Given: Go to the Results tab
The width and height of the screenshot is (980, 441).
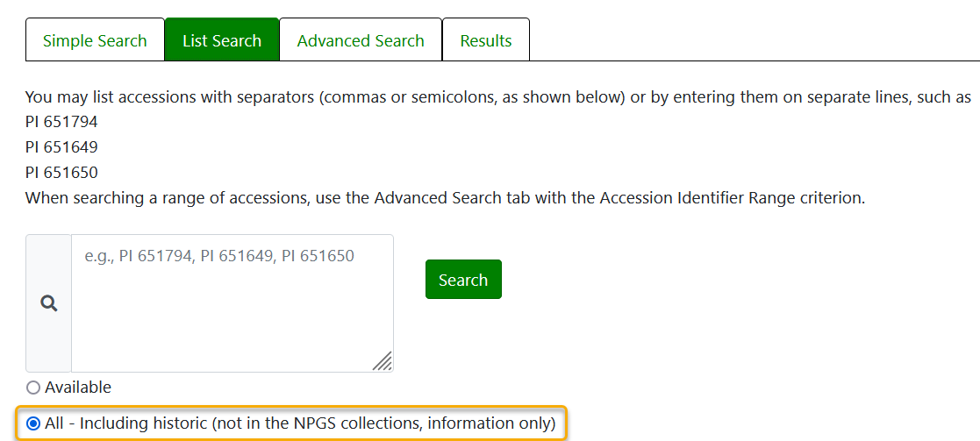Looking at the screenshot, I should pyautogui.click(x=486, y=39).
